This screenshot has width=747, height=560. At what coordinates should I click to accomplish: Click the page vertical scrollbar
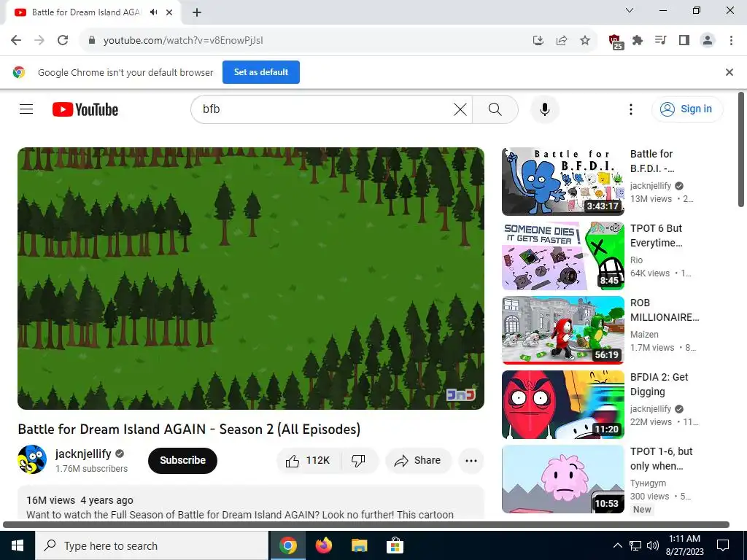pyautogui.click(x=741, y=150)
